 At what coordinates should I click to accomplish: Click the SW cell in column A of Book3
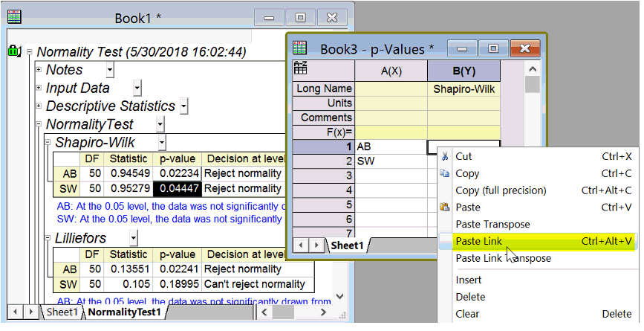coord(391,161)
